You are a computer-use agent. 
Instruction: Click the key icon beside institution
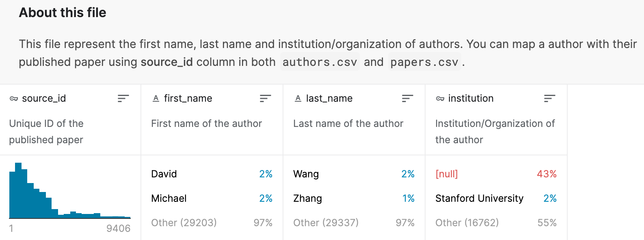(x=440, y=98)
